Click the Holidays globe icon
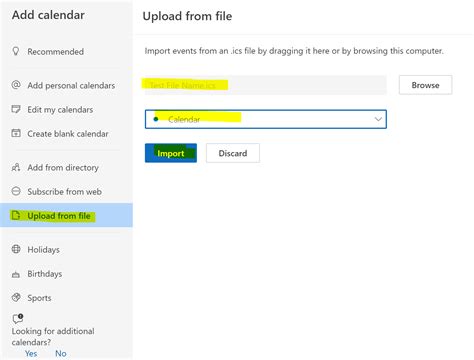The height and width of the screenshot is (360, 474). pyautogui.click(x=16, y=249)
